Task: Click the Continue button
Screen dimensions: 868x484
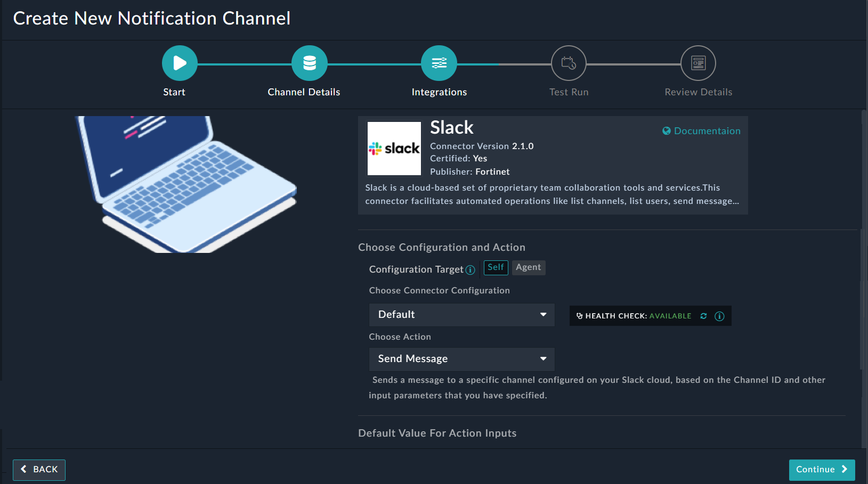Action: [x=822, y=470]
